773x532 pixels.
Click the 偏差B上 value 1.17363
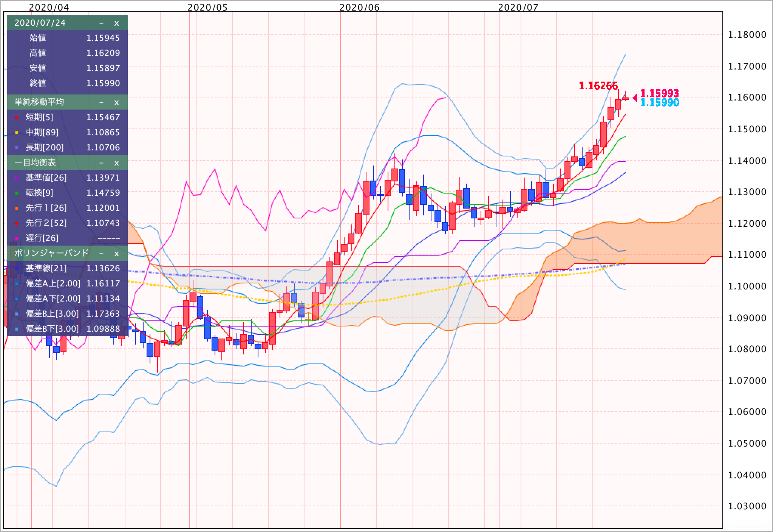(x=103, y=314)
